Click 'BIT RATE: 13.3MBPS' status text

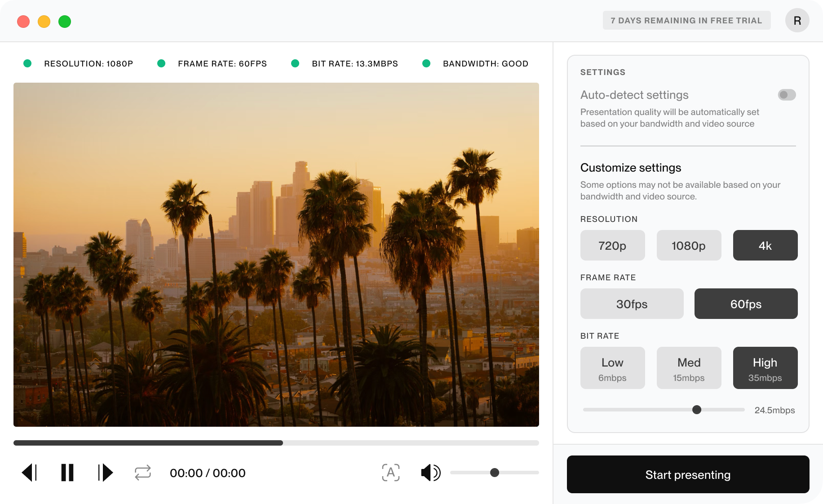[x=355, y=64]
